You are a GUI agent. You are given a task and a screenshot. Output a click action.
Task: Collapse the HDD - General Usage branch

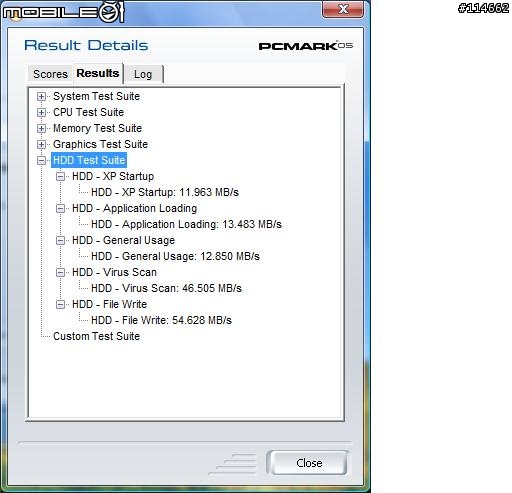click(60, 241)
